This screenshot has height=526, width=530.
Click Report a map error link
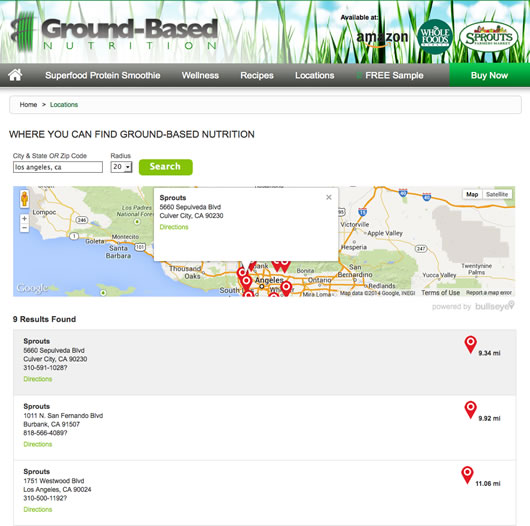point(489,293)
